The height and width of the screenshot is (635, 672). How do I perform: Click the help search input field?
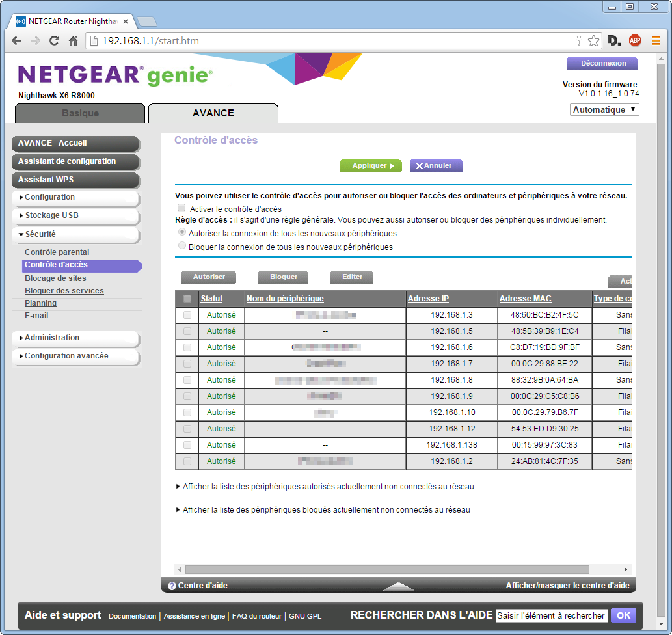point(551,615)
